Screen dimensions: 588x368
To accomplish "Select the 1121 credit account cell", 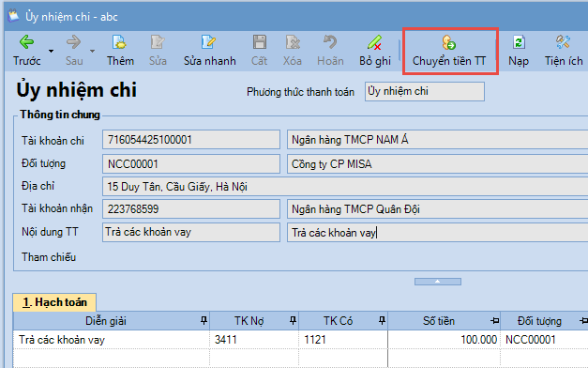I will tap(343, 340).
